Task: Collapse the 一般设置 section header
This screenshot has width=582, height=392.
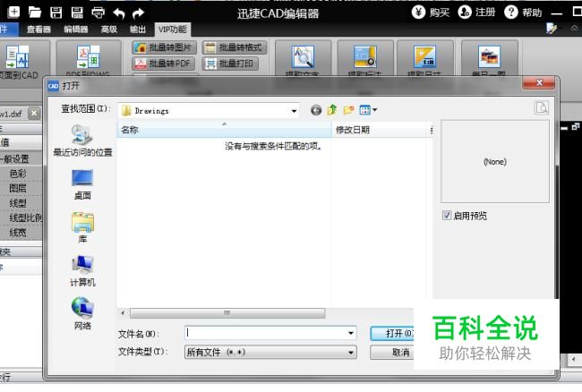Action: click(21, 158)
